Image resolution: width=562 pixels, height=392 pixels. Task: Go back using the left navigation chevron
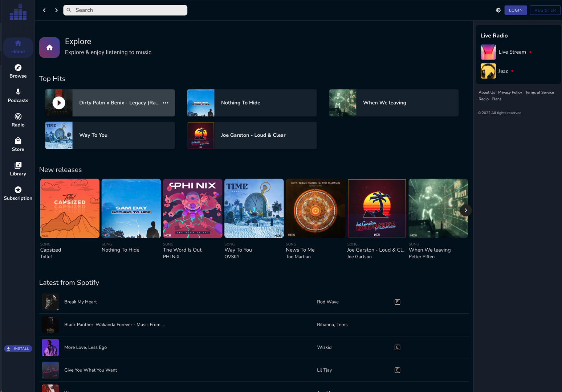click(x=44, y=10)
